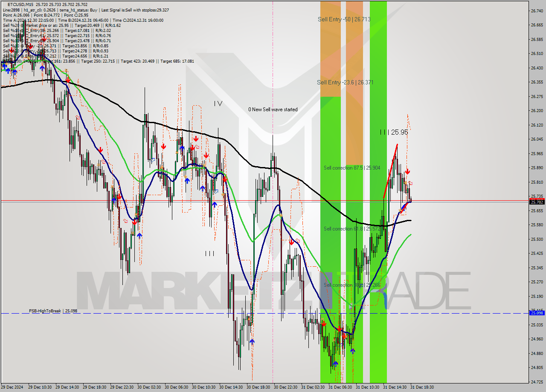Viewport: 546px width, 392px height.
Task: Select 'Sell correction 38.2 | 25.266' label
Action: [x=351, y=285]
